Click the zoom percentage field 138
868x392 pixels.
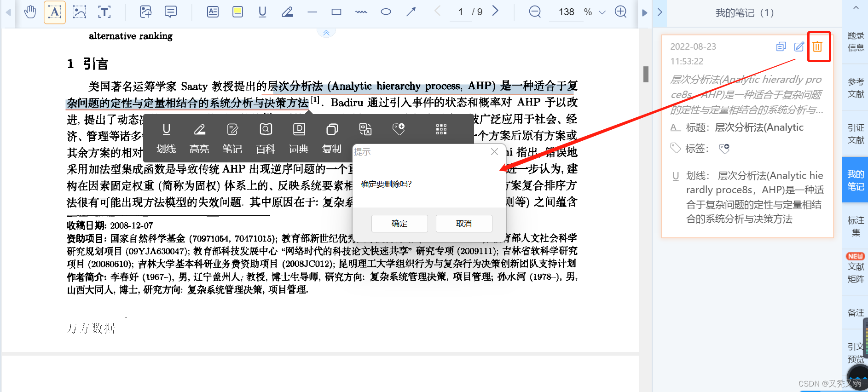click(566, 12)
